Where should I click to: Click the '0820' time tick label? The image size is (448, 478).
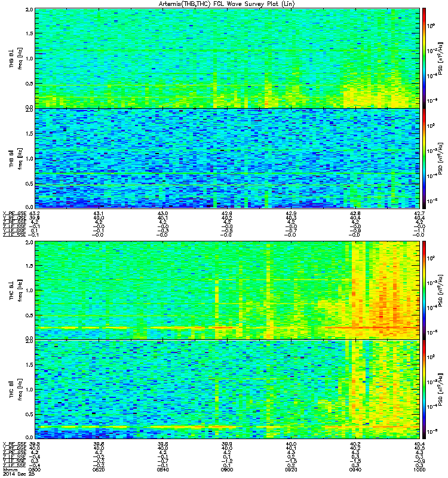tap(99, 470)
